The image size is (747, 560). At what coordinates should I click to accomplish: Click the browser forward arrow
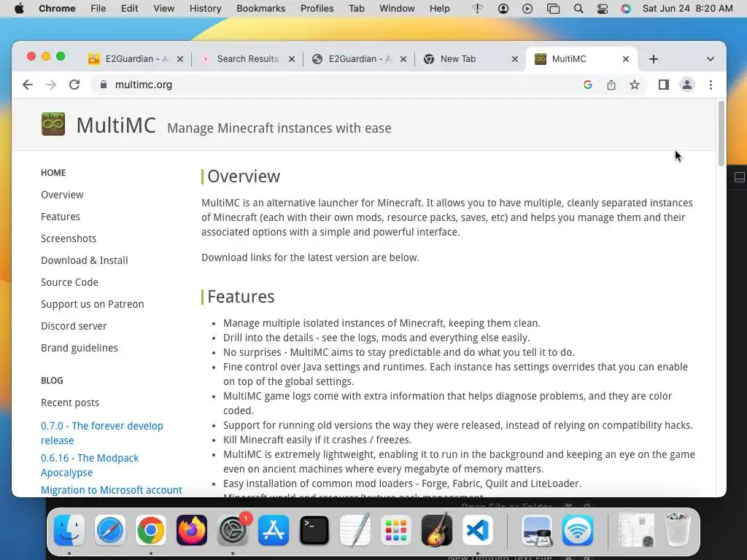51,85
